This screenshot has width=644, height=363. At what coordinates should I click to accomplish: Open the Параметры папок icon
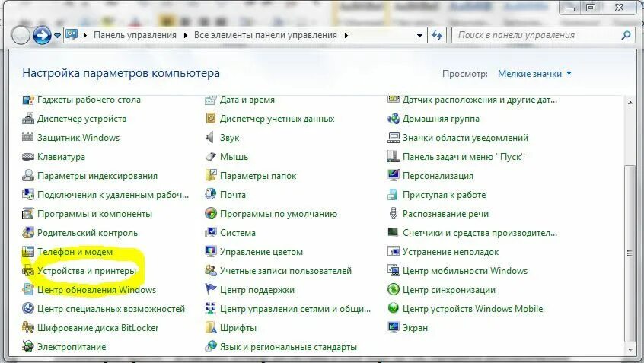210,176
